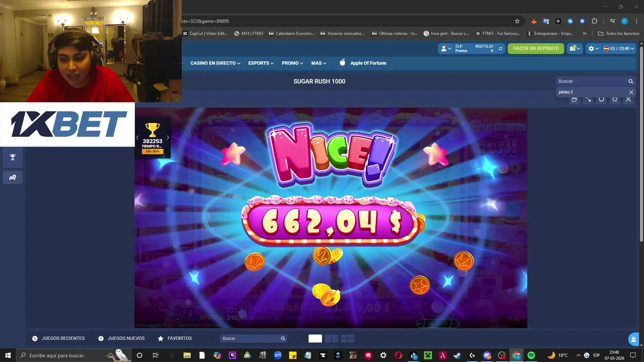
Task: Refresh the CLP balance
Action: (x=500, y=49)
